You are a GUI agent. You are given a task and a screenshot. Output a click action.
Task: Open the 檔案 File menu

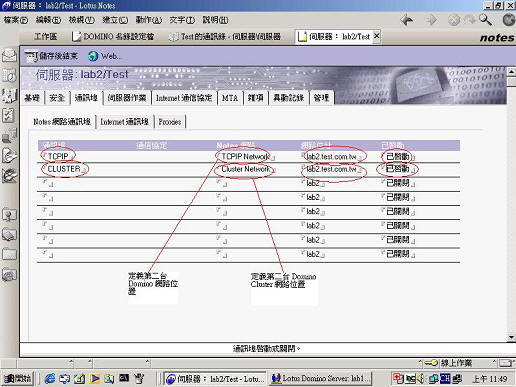(x=15, y=20)
